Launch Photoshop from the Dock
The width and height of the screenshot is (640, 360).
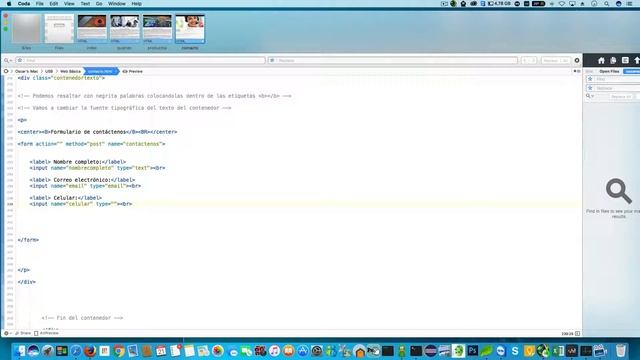[473, 351]
